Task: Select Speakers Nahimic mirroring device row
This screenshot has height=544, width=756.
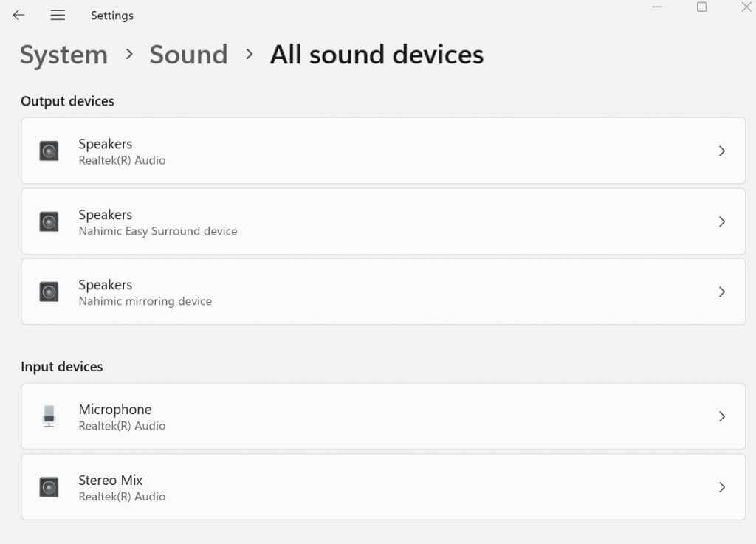Action: [369, 292]
